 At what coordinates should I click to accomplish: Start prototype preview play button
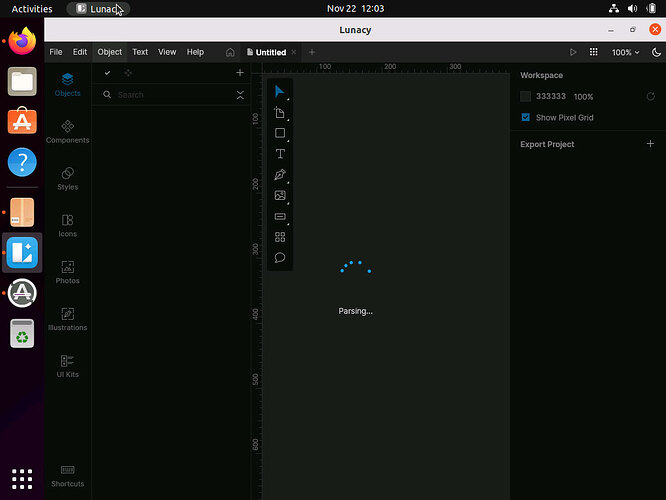(x=573, y=52)
